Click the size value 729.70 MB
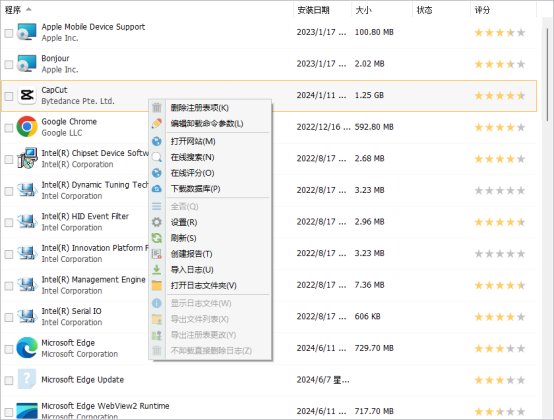 [x=374, y=348]
